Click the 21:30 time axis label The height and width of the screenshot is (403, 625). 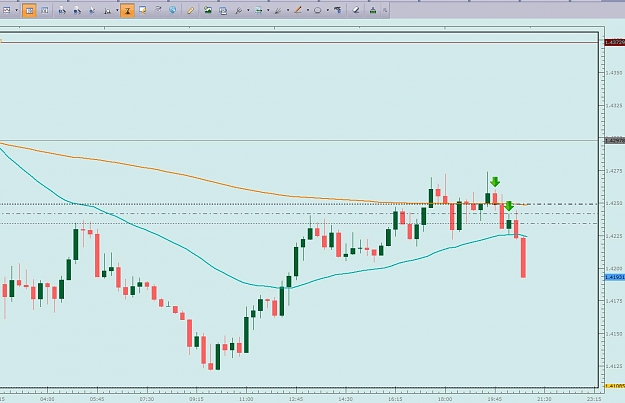coord(544,399)
